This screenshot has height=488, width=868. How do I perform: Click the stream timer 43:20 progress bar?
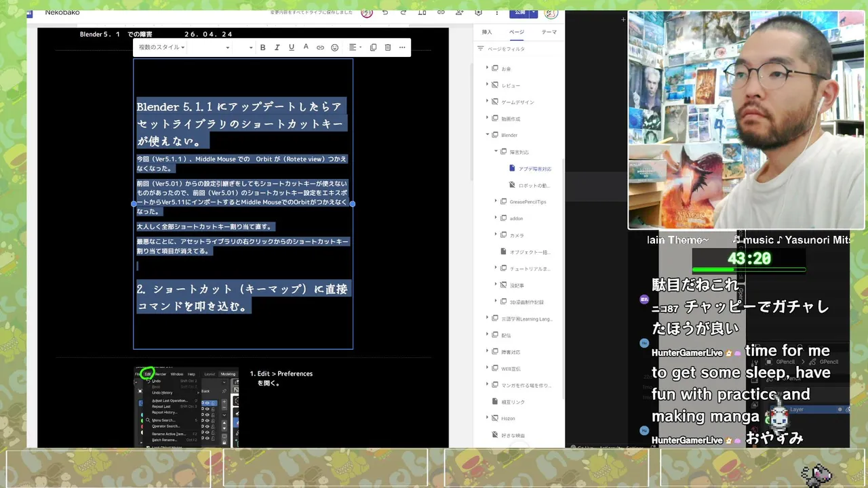(749, 270)
